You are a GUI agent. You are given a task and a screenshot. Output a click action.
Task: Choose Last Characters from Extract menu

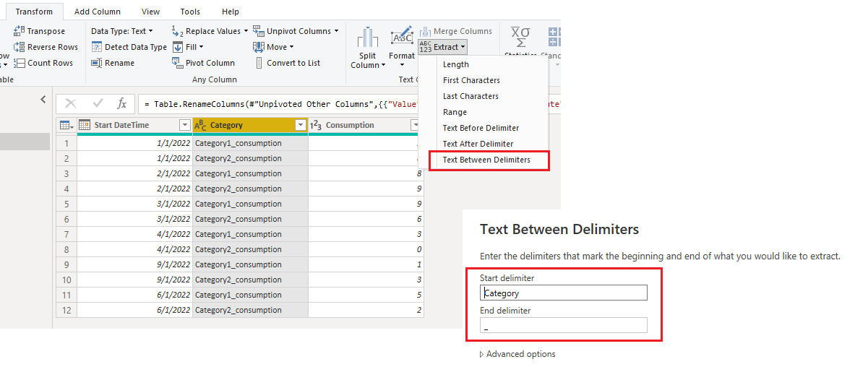tap(470, 96)
